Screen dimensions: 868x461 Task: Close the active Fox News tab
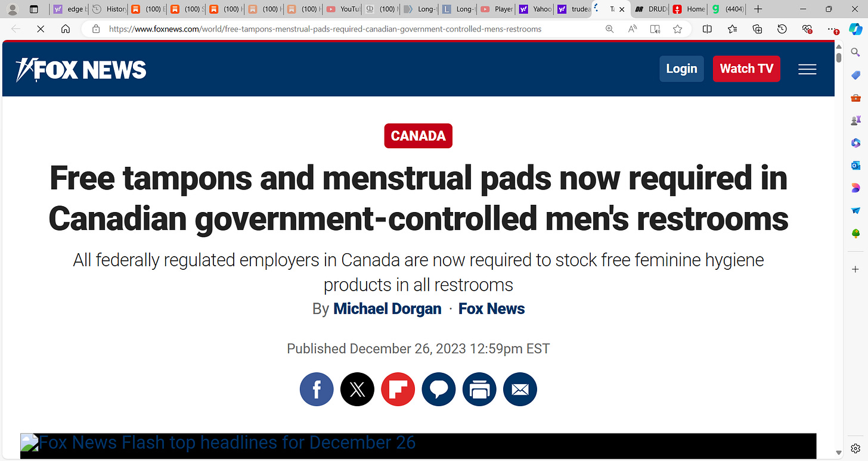pos(622,10)
